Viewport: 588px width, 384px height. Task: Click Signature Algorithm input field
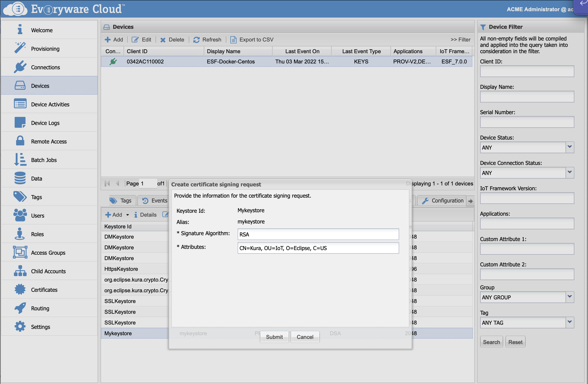point(318,234)
